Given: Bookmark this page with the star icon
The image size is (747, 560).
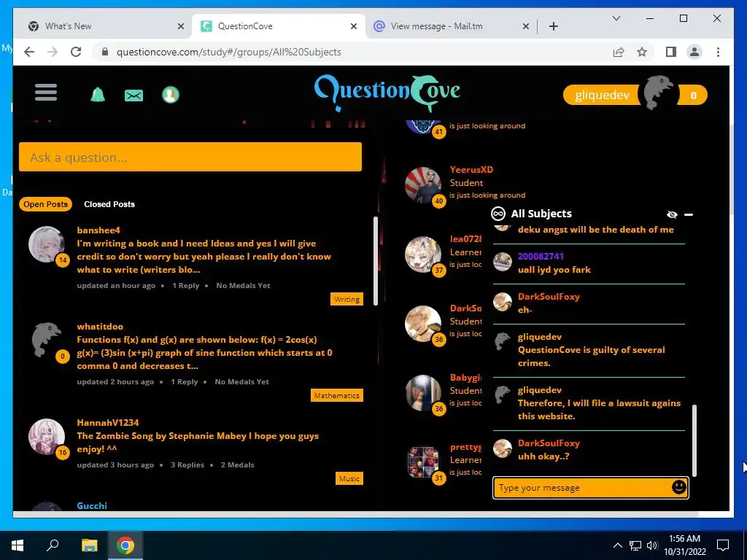Looking at the screenshot, I should (x=642, y=52).
